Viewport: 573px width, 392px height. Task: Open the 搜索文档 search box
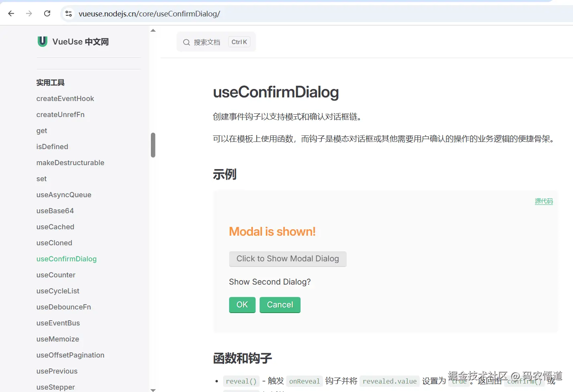pos(216,42)
